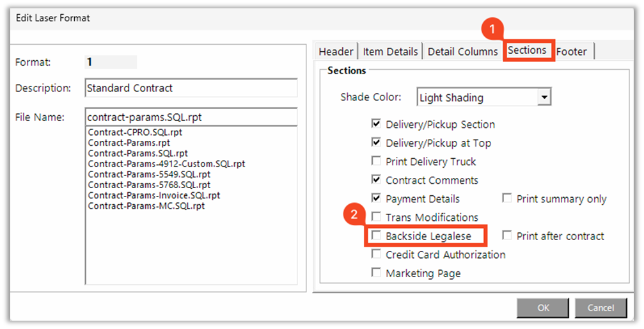
Task: Expand the Shade Color dropdown
Action: 544,98
